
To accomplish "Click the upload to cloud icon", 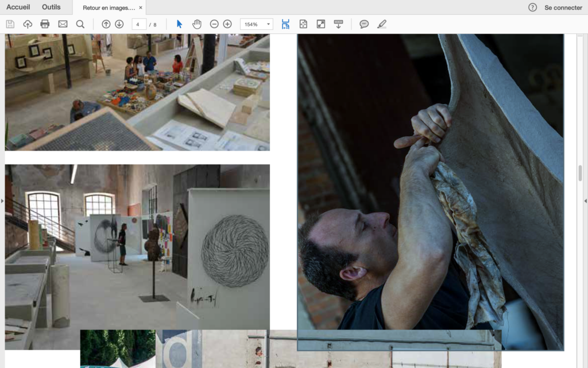I will pyautogui.click(x=28, y=24).
